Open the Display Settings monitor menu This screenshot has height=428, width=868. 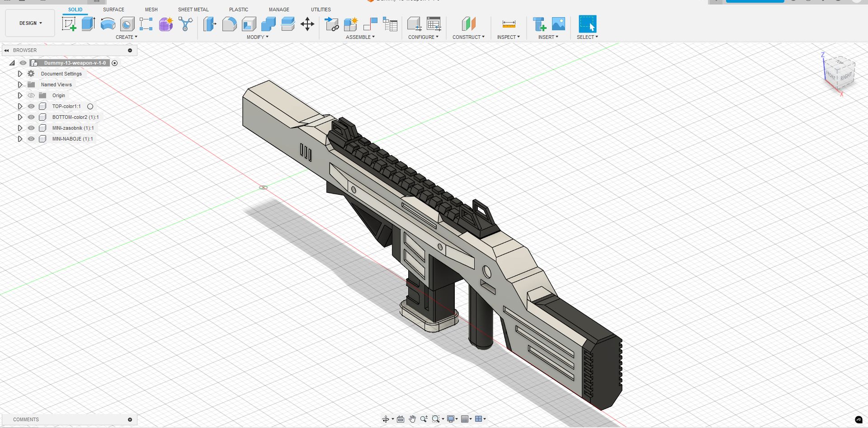(x=452, y=419)
